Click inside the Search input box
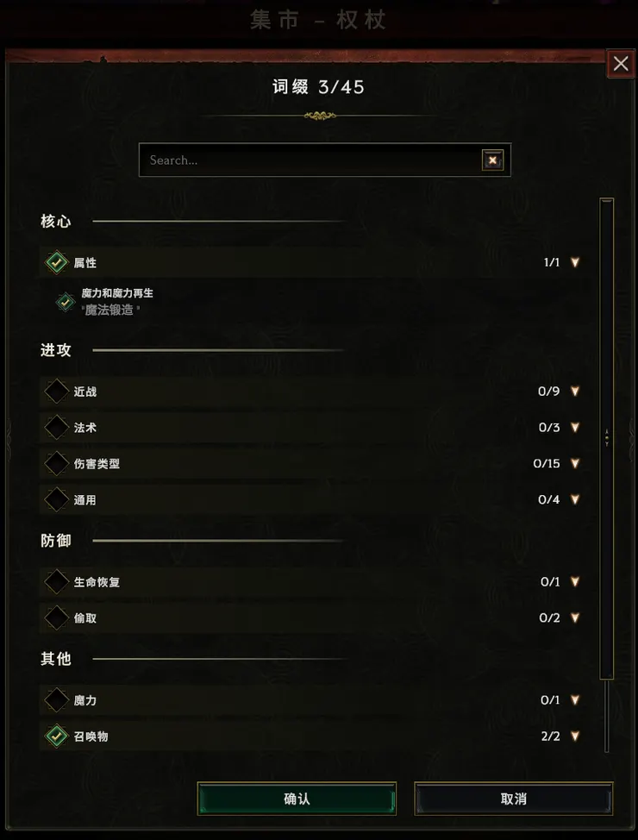 [302, 160]
